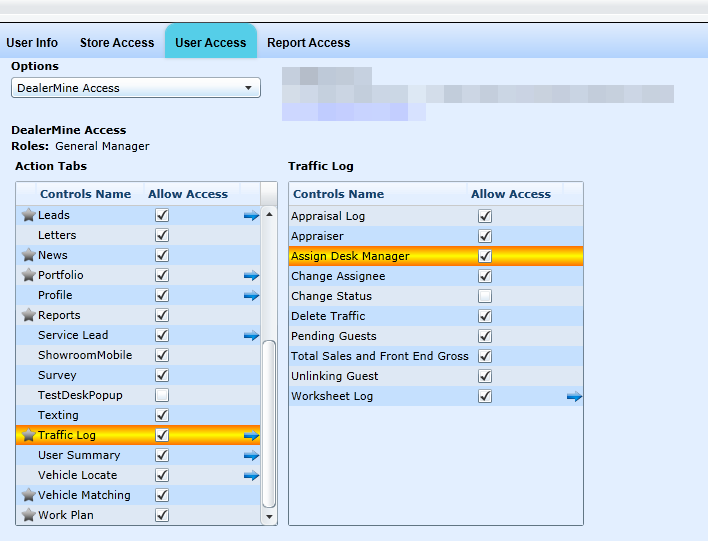Viewport: 708px width, 541px height.
Task: Select the Texting row in Action Tabs
Action: (x=58, y=415)
